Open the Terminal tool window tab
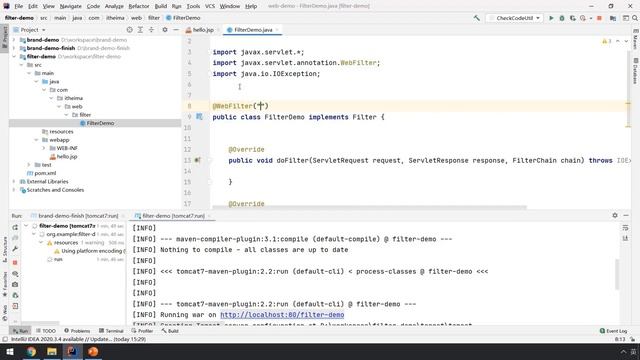The width and height of the screenshot is (640, 360). coord(111,331)
